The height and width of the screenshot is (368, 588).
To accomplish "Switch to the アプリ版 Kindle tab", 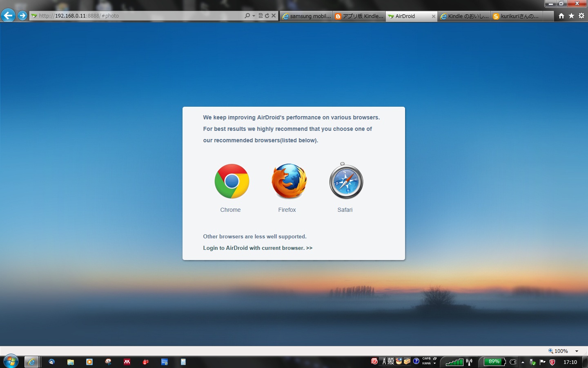I will [x=359, y=16].
